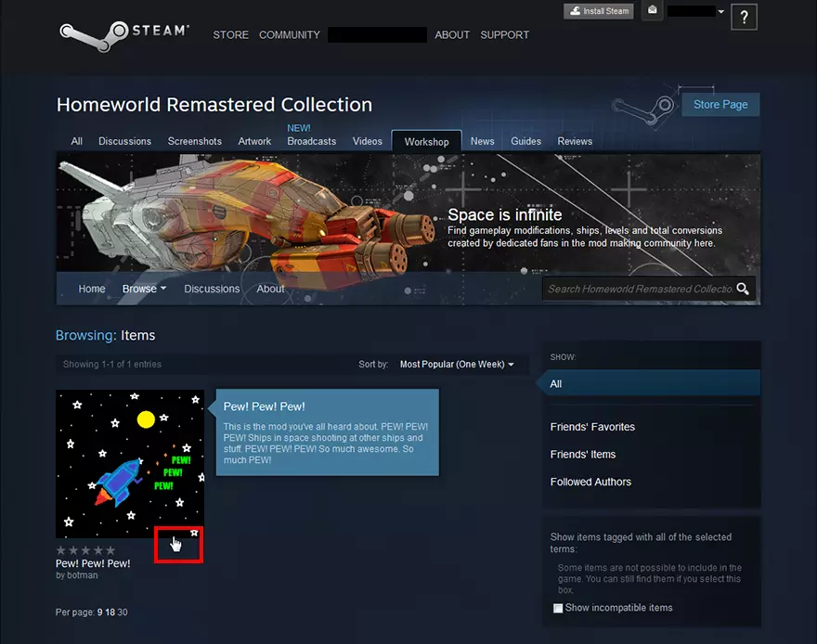The width and height of the screenshot is (817, 644).
Task: Filter by Friends' Favorites
Action: [592, 427]
